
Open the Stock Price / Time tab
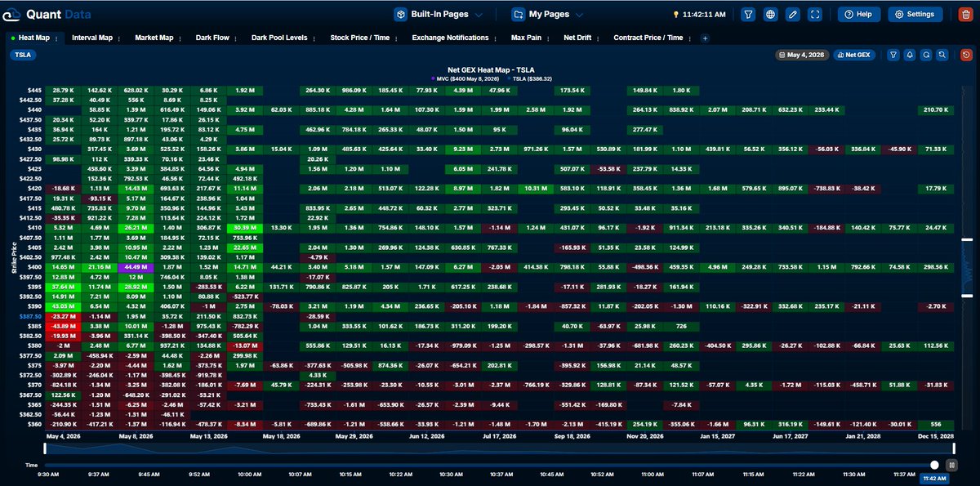(x=359, y=38)
